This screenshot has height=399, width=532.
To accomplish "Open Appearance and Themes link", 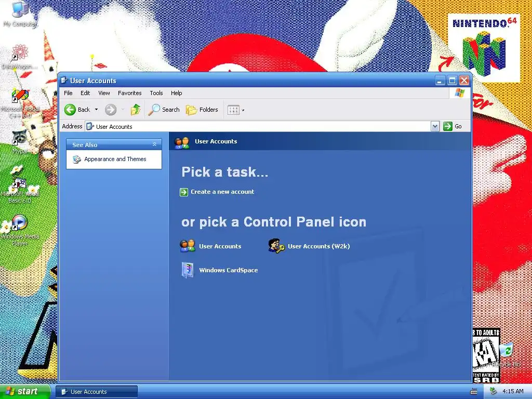I will [115, 159].
